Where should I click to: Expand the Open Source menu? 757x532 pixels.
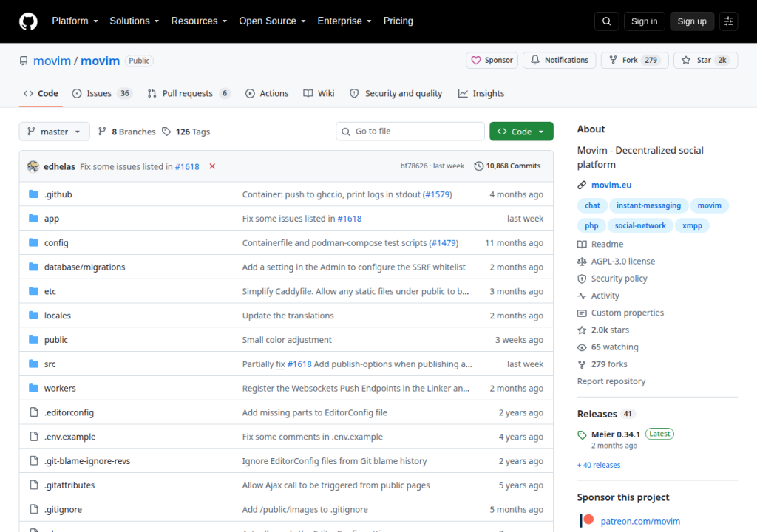(272, 21)
